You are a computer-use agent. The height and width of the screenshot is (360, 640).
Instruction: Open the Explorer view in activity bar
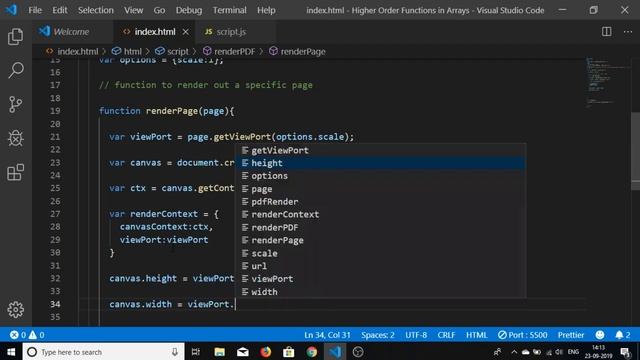16,37
